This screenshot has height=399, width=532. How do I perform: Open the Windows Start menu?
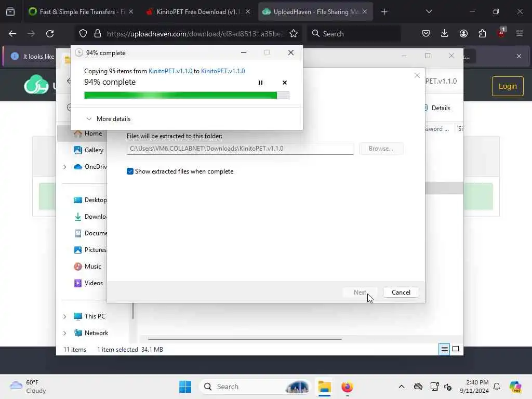click(185, 387)
